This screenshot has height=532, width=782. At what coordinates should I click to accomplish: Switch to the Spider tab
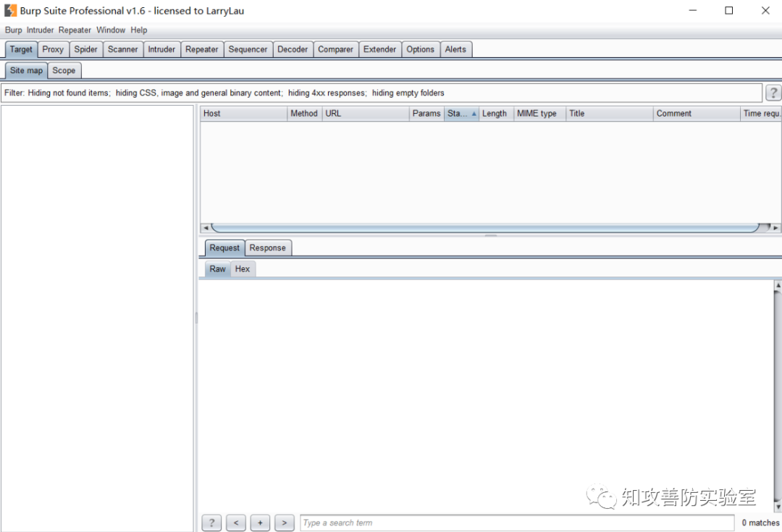(x=85, y=49)
